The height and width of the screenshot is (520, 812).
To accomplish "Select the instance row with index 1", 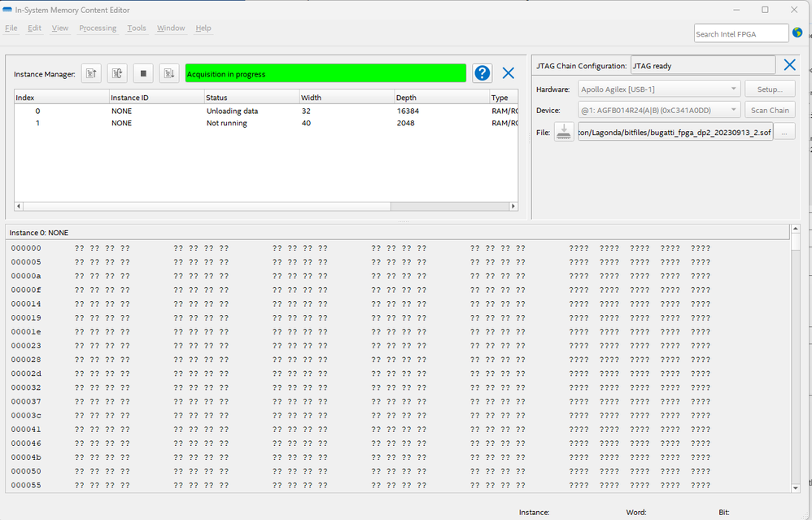I will (x=266, y=123).
